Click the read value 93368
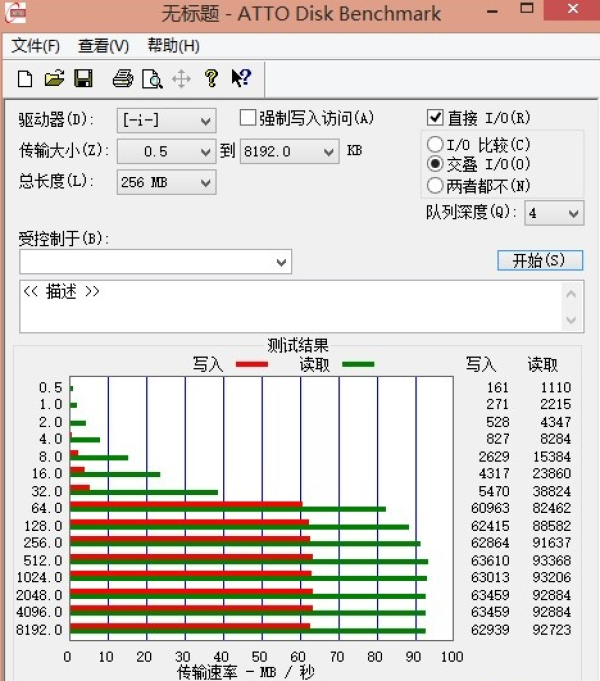 click(x=552, y=561)
